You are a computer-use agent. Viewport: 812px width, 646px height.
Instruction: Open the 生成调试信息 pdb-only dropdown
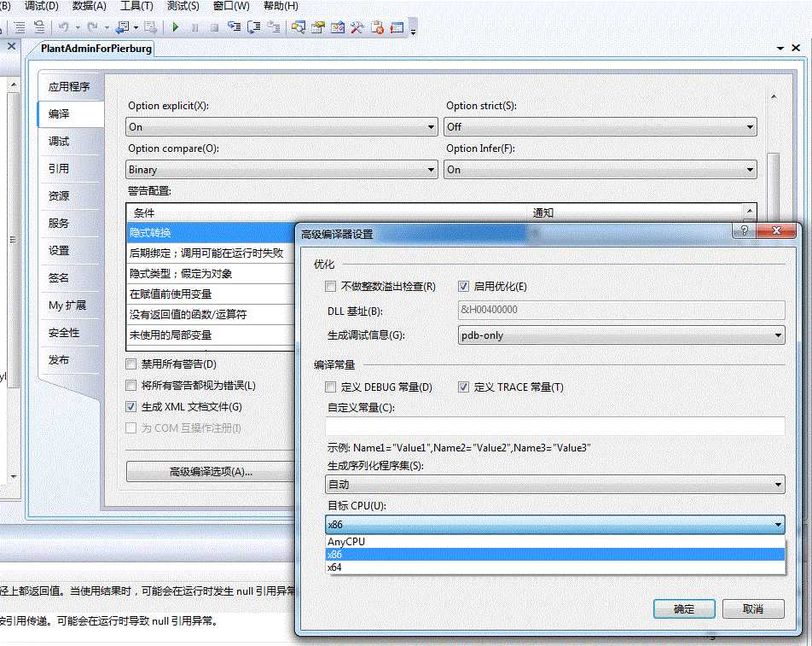622,335
